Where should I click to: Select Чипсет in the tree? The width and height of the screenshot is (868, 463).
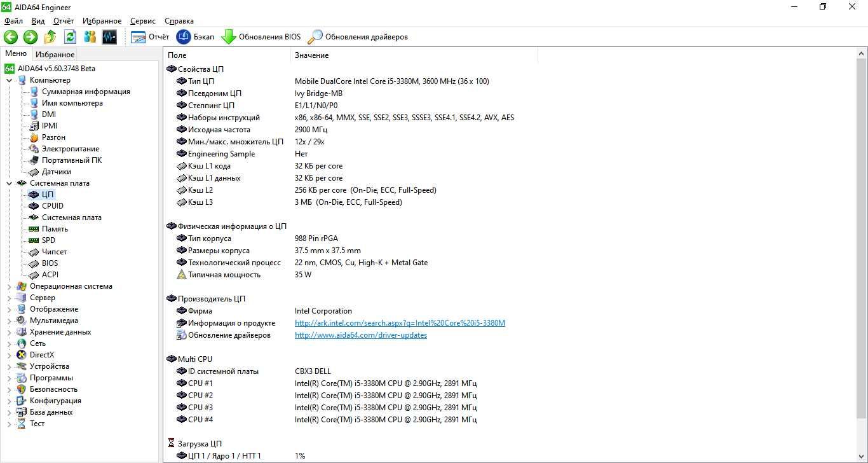(54, 252)
